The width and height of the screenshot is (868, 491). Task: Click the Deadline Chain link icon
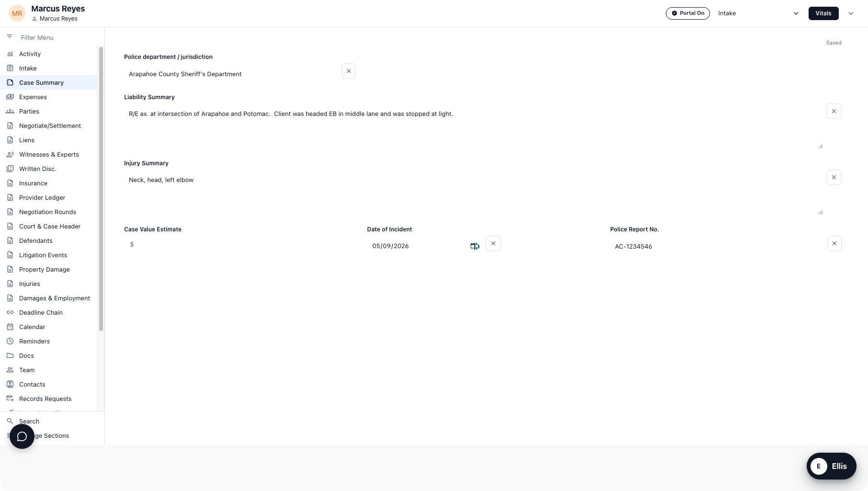[10, 313]
